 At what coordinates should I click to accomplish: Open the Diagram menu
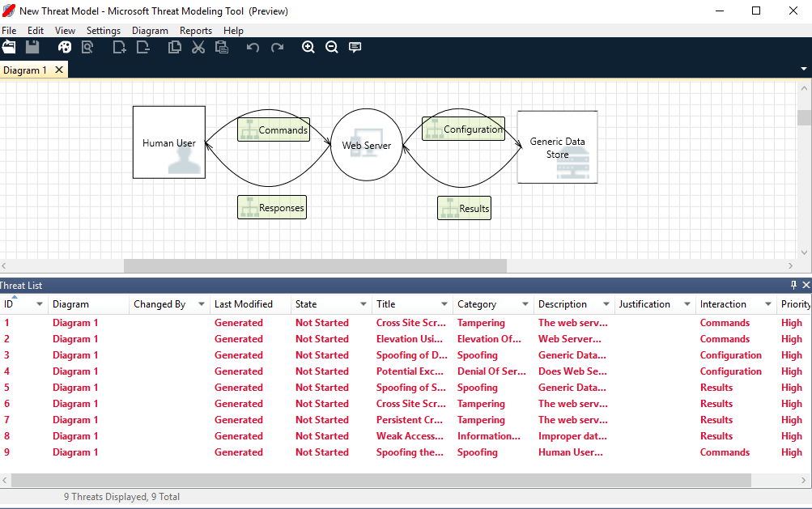coord(150,30)
